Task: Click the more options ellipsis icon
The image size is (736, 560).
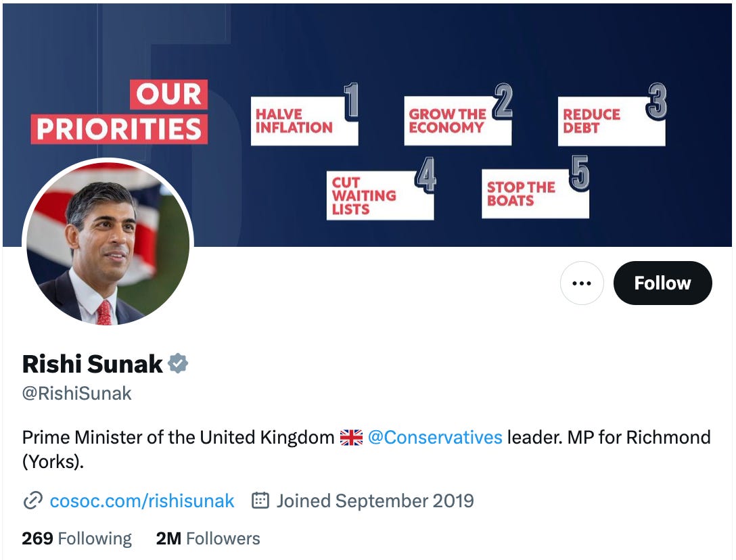Action: click(582, 283)
